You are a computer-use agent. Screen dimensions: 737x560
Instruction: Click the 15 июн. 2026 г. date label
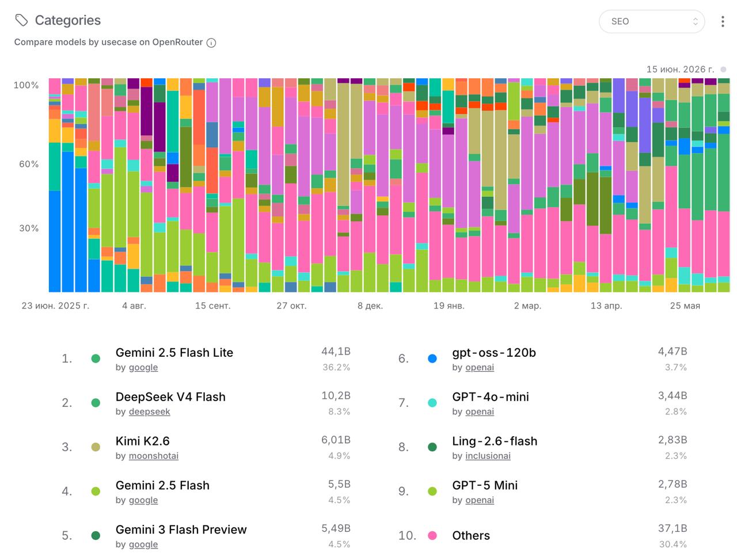pyautogui.click(x=680, y=69)
